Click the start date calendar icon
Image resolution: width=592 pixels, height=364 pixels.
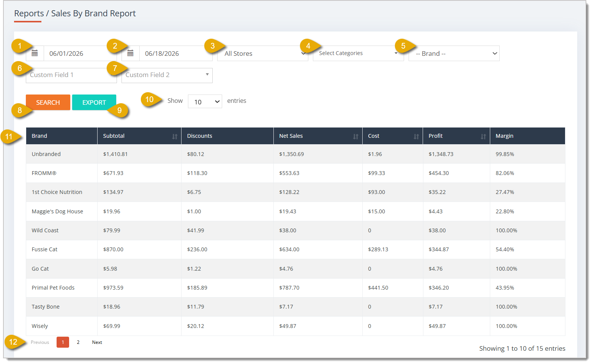click(x=35, y=54)
